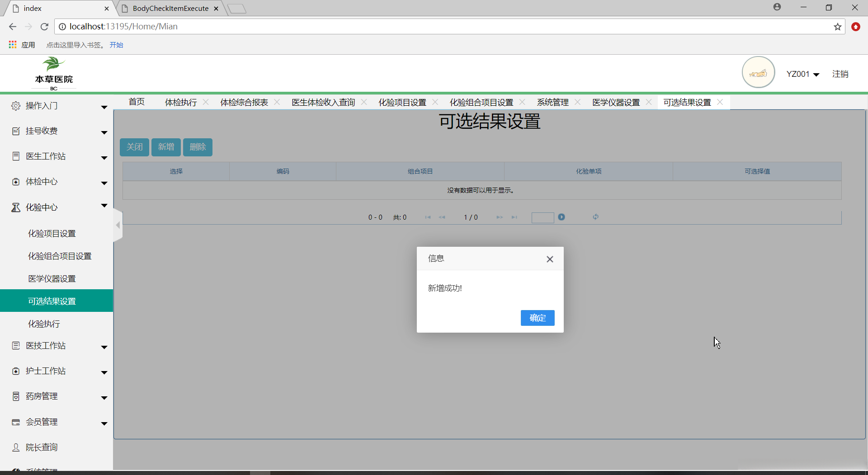
Task: Open the YZ001 user dropdown
Action: click(x=803, y=74)
